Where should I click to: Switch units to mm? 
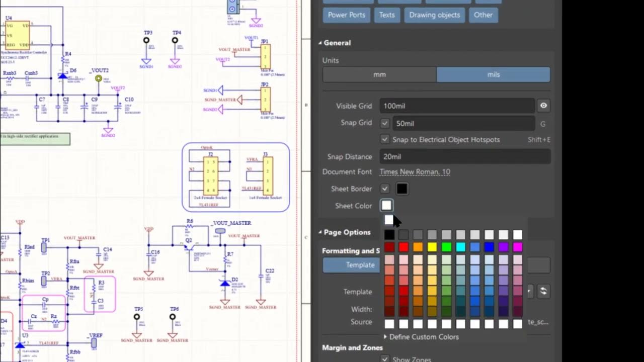379,74
